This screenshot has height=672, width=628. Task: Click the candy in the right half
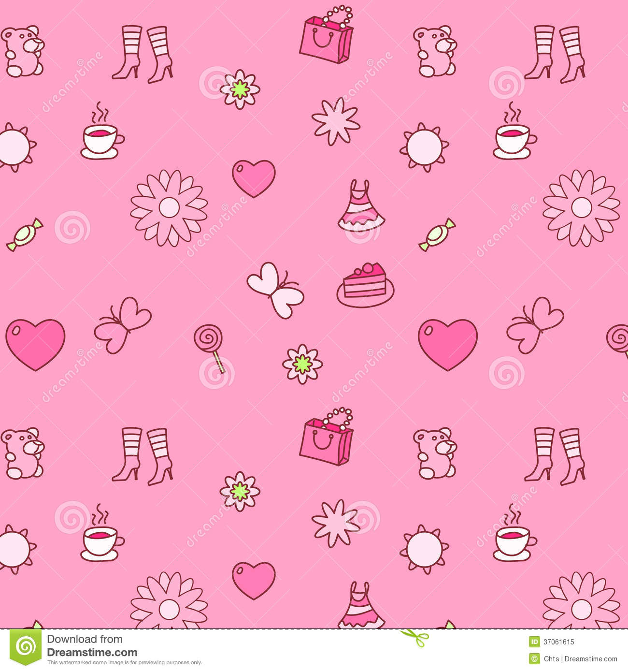(437, 235)
